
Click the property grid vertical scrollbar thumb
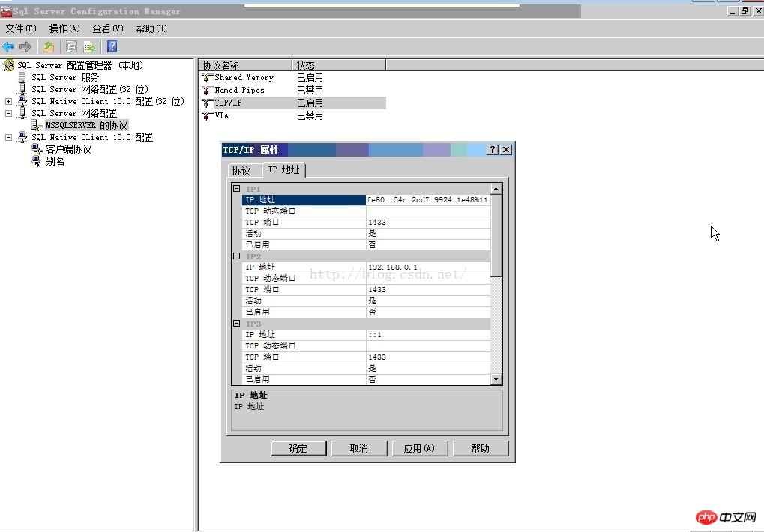pyautogui.click(x=496, y=235)
